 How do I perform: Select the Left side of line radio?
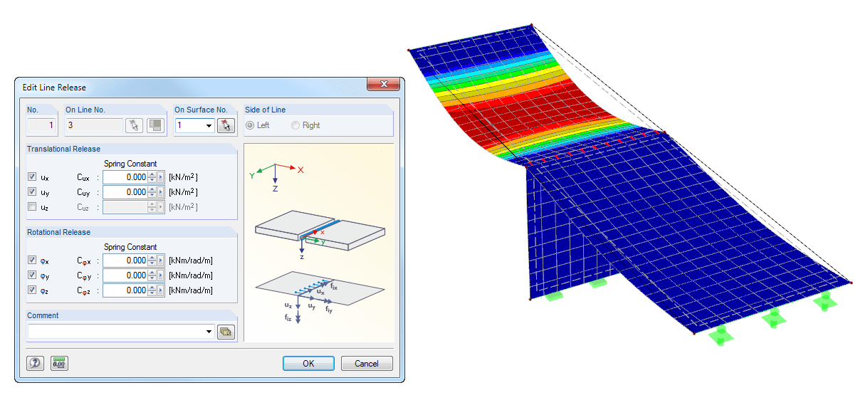[x=250, y=125]
